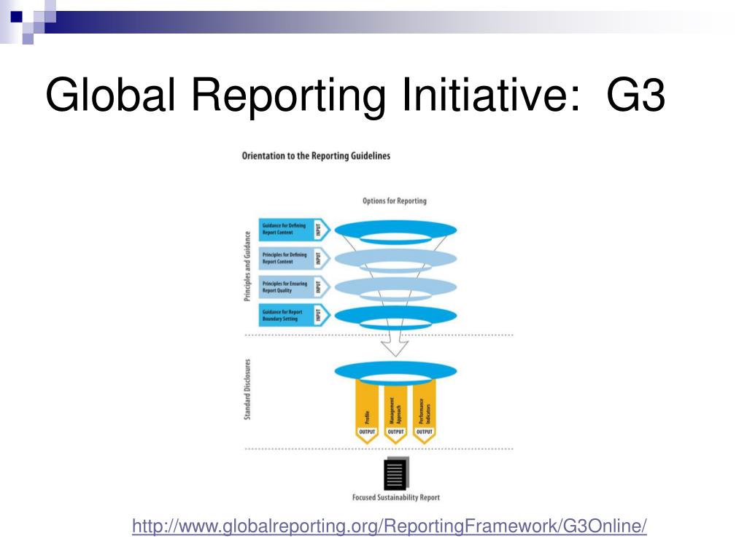Click the INPUT arrow beside Principles for Defining Report Content

[x=322, y=258]
